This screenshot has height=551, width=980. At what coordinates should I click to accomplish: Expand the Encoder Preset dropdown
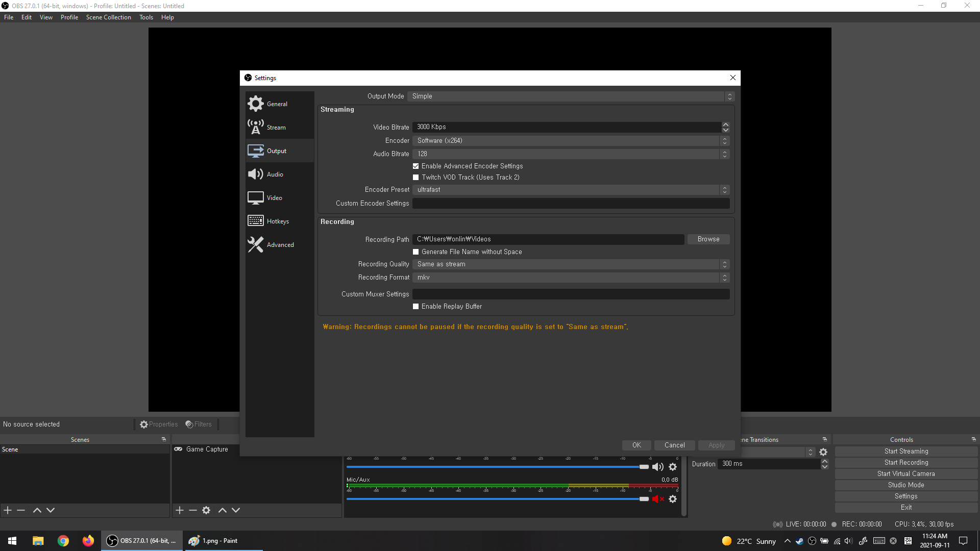(570, 190)
